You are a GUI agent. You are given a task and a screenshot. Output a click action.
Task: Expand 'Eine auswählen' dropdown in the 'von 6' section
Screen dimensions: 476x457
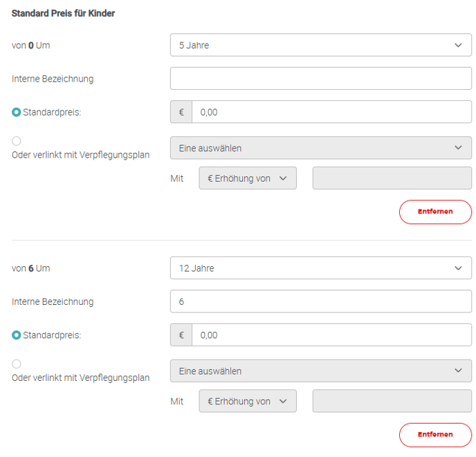320,371
